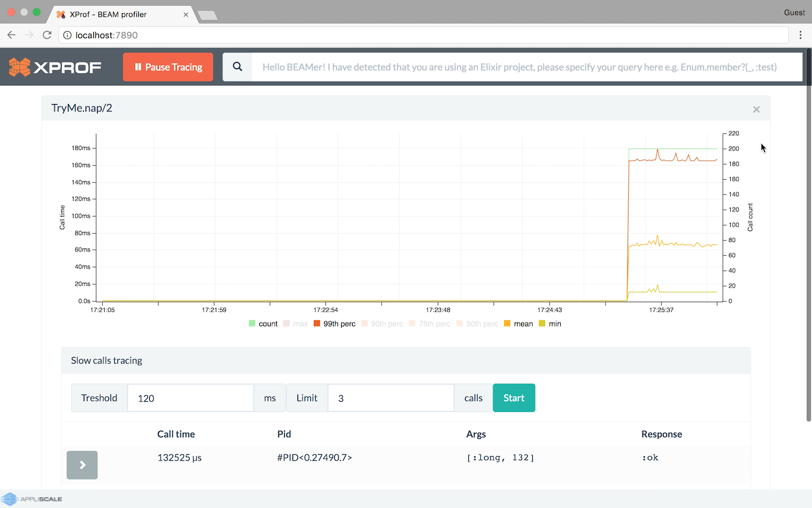The image size is (812, 508).
Task: Click the XPROF logo
Action: coord(55,67)
